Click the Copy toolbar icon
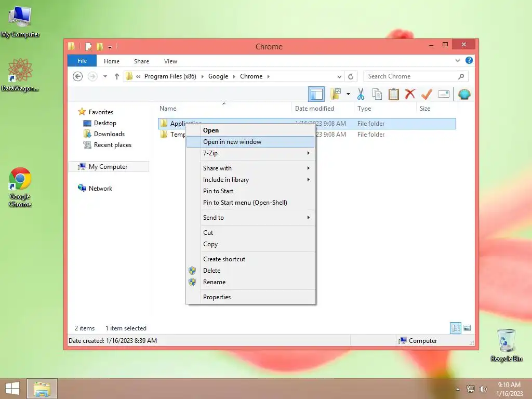The height and width of the screenshot is (399, 532). pyautogui.click(x=377, y=94)
